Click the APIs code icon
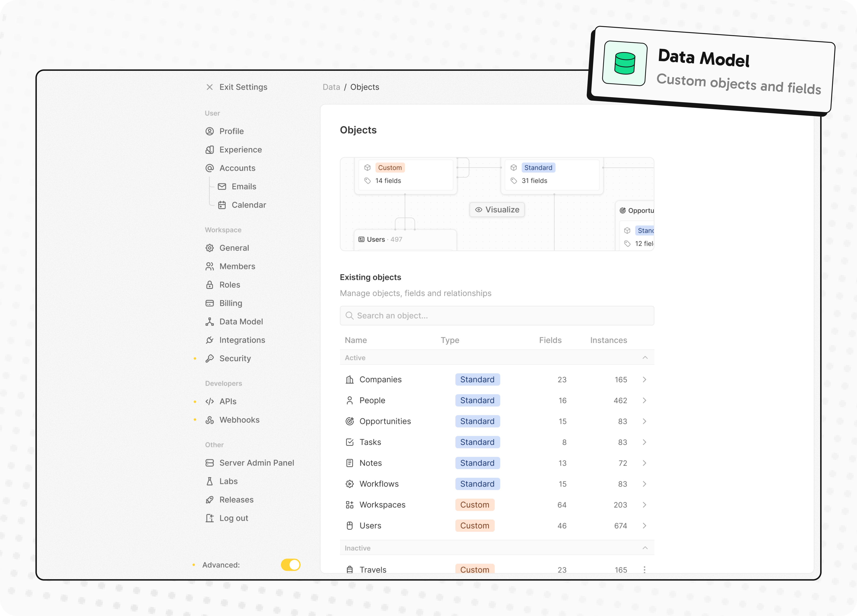857x616 pixels. pyautogui.click(x=210, y=401)
